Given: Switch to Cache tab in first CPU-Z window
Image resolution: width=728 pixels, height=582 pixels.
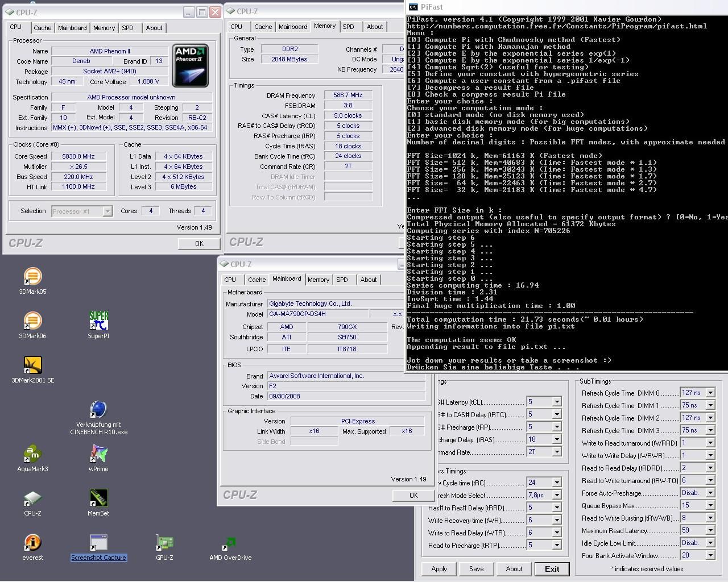Looking at the screenshot, I should coord(42,28).
